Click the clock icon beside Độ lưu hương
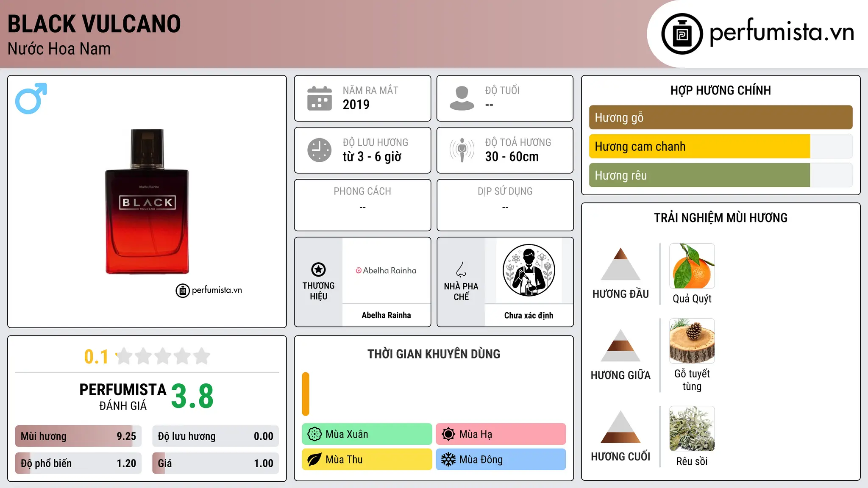Image resolution: width=868 pixels, height=488 pixels. [319, 150]
